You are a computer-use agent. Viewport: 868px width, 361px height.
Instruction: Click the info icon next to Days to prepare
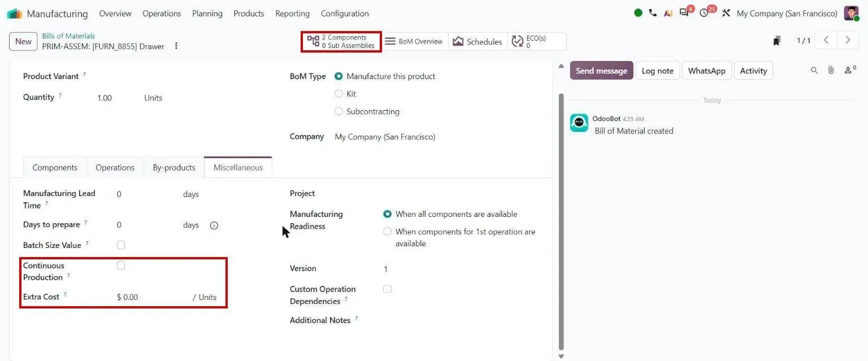(214, 225)
